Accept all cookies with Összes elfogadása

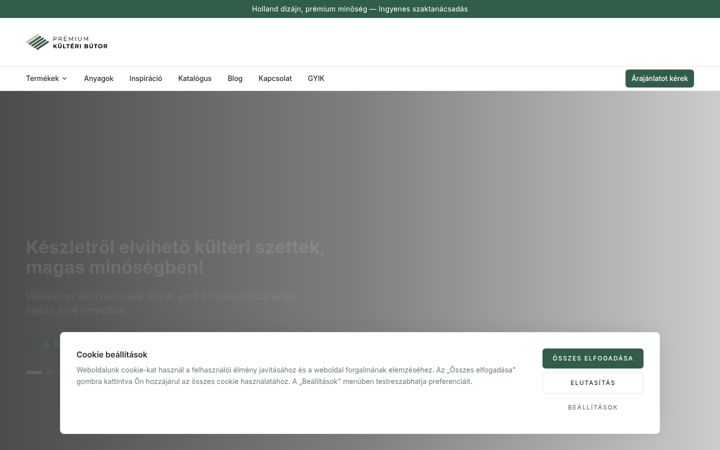pyautogui.click(x=593, y=358)
